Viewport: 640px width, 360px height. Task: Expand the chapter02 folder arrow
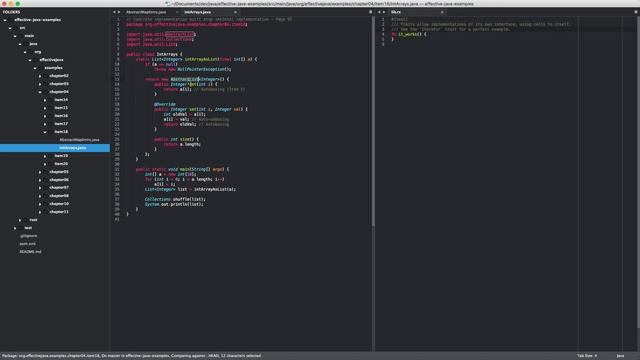coord(40,76)
